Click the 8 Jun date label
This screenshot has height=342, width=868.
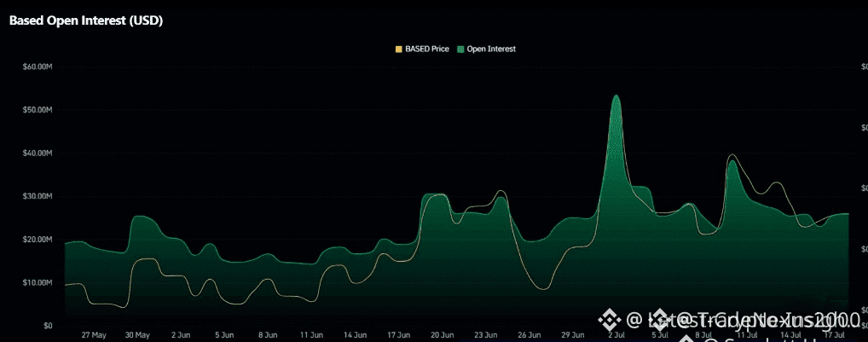[x=268, y=335]
